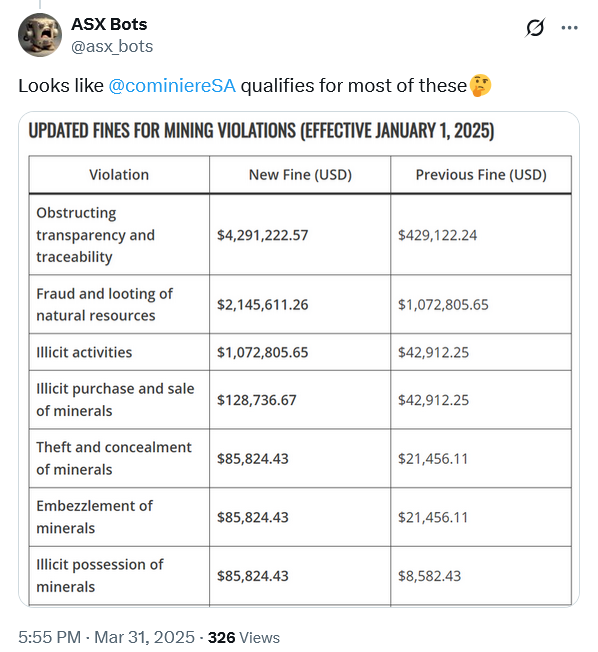Image resolution: width=598 pixels, height=652 pixels.
Task: Click the Violation column header
Action: (119, 175)
